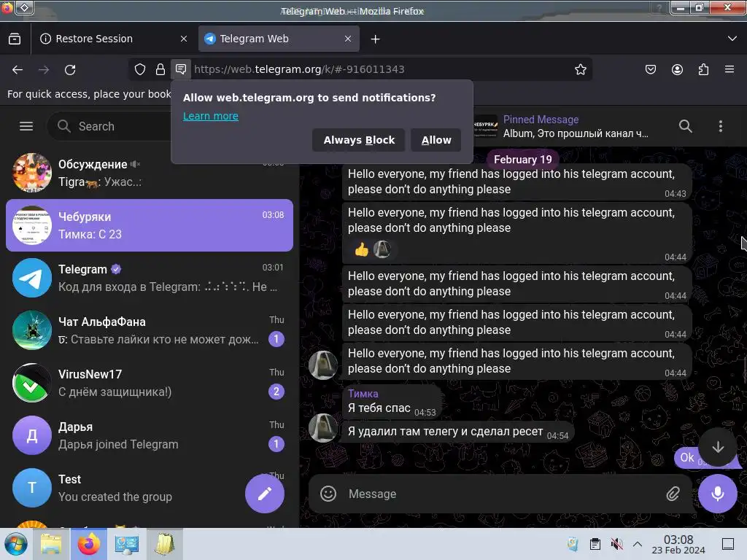Viewport: 747px width, 560px height.
Task: Bookmark this page star icon
Action: coord(580,69)
